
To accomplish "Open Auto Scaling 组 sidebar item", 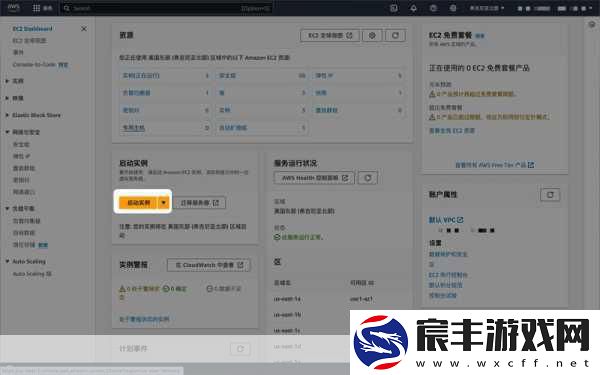I will click(x=32, y=274).
